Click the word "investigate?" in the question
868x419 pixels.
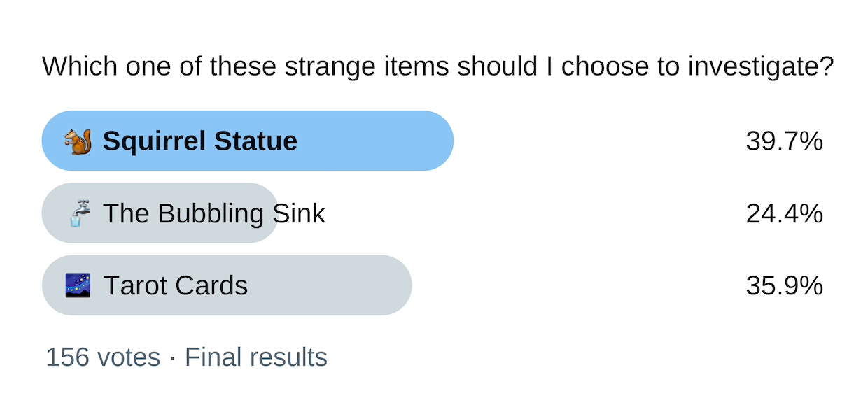[x=760, y=67]
